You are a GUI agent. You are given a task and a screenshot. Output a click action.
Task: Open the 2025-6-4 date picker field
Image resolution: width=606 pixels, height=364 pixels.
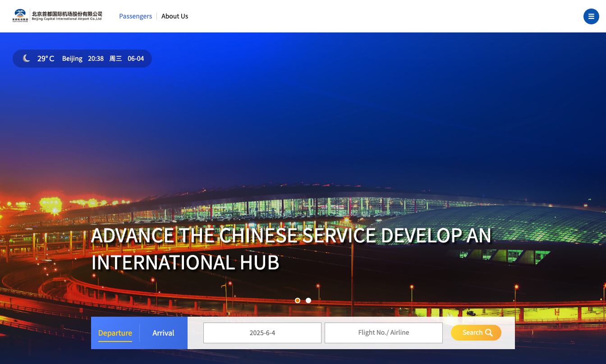[x=262, y=332]
